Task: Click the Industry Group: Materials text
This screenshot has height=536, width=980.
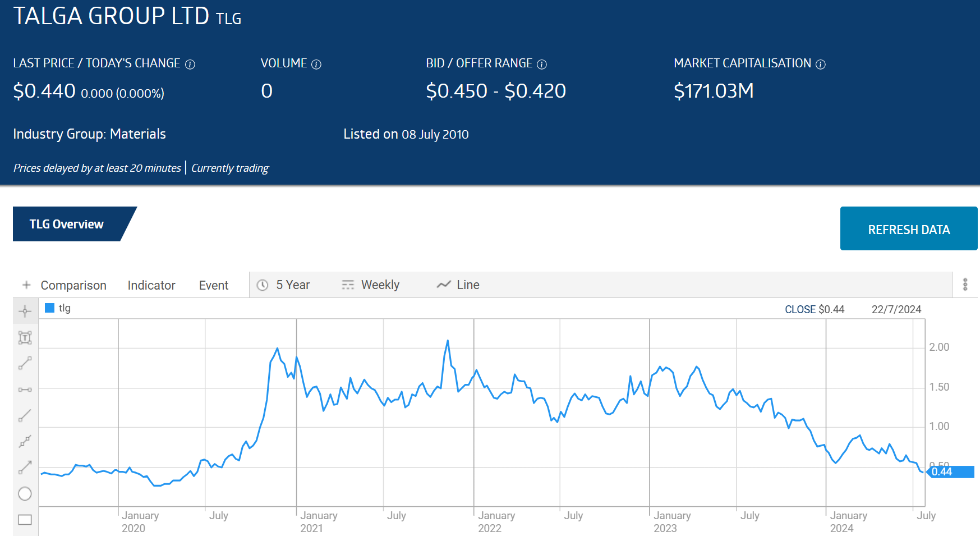Action: 89,134
